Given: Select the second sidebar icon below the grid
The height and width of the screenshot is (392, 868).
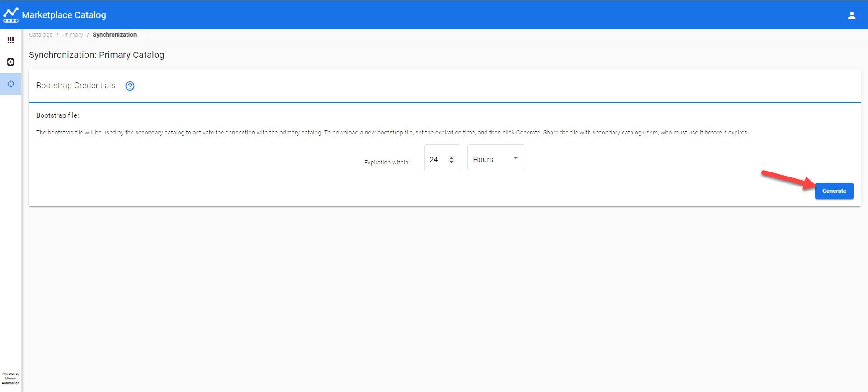Looking at the screenshot, I should click(x=11, y=62).
